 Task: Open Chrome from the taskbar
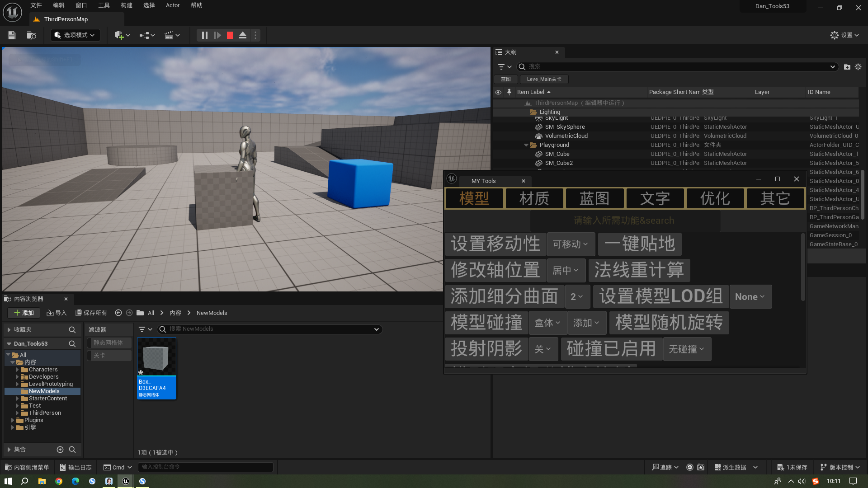pos(59,481)
